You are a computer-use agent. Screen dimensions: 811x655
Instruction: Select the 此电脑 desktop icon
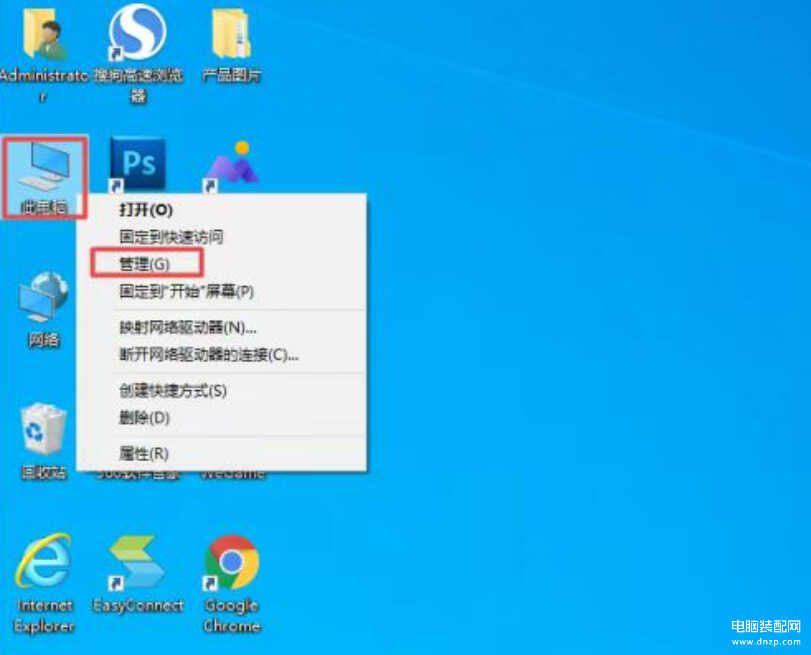click(x=44, y=168)
